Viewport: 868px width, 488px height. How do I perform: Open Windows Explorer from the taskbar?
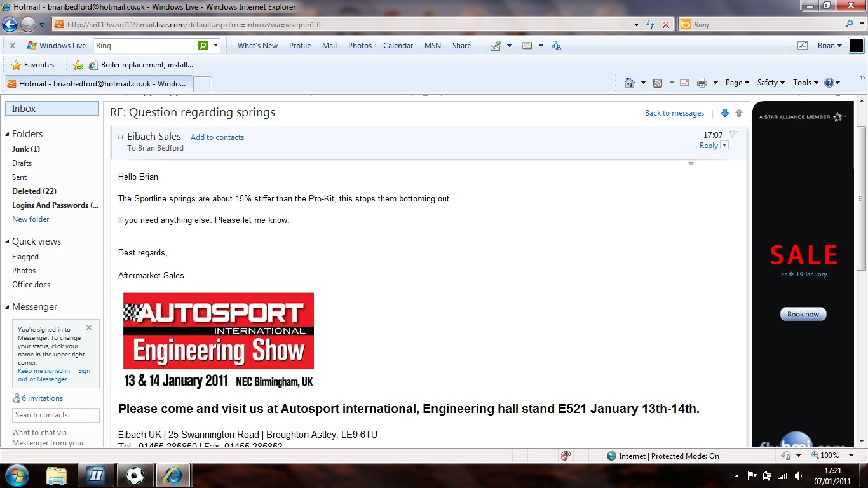pyautogui.click(x=57, y=475)
